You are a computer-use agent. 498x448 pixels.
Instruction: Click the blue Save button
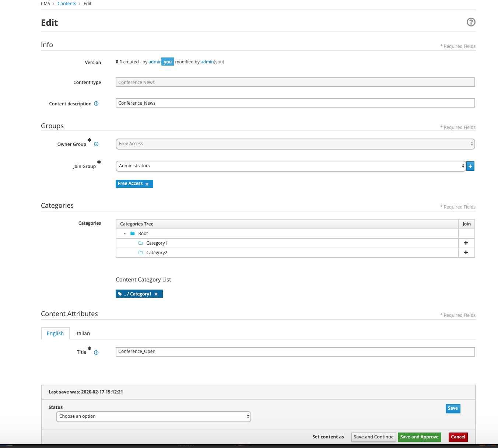[453, 408]
